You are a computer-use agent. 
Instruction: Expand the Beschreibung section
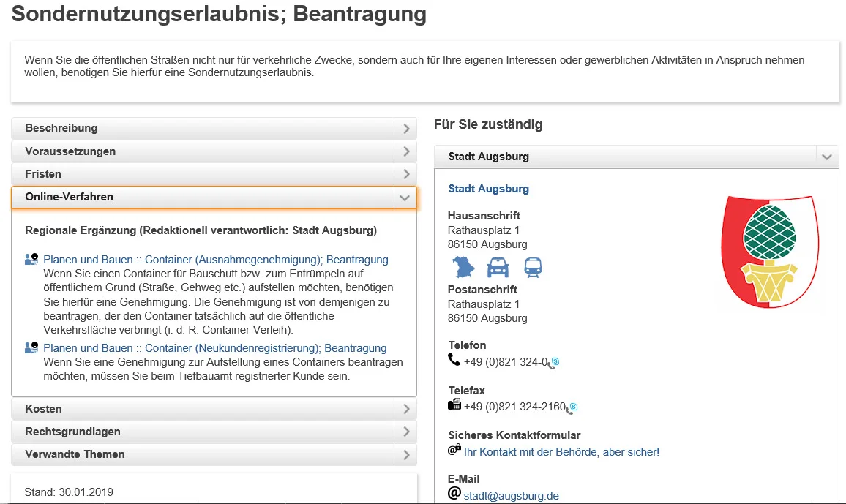click(214, 128)
